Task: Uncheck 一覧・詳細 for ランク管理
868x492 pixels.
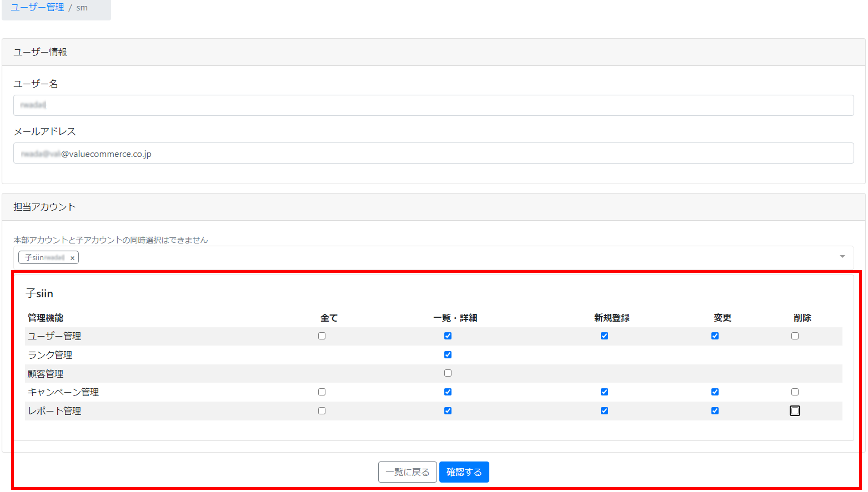Action: coord(448,355)
